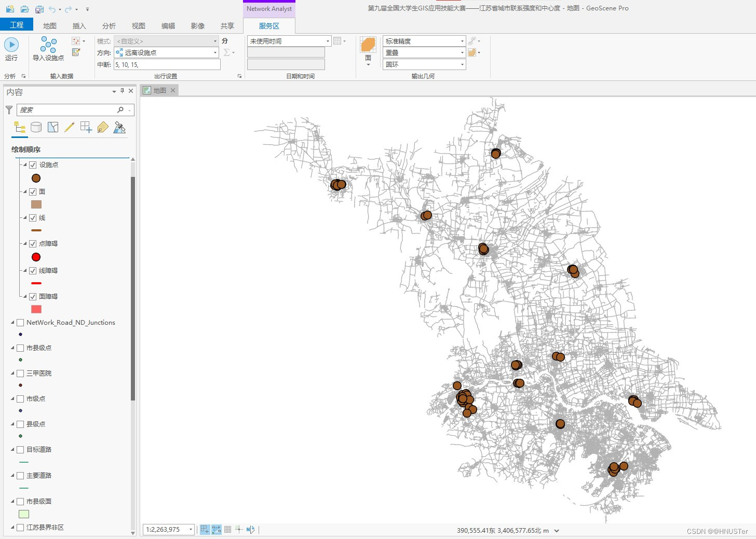Uncheck the 设施点 layer checkbox
This screenshot has width=756, height=539.
(x=33, y=165)
